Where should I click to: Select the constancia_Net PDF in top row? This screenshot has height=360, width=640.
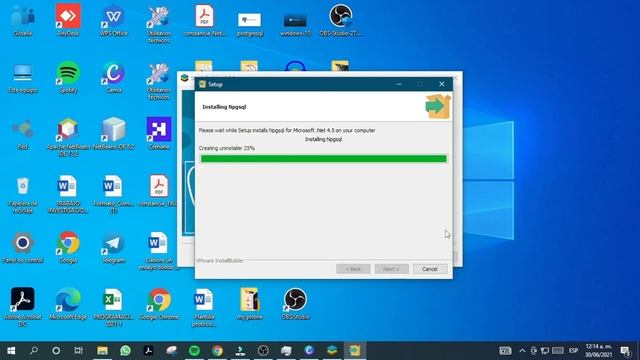coord(204,20)
